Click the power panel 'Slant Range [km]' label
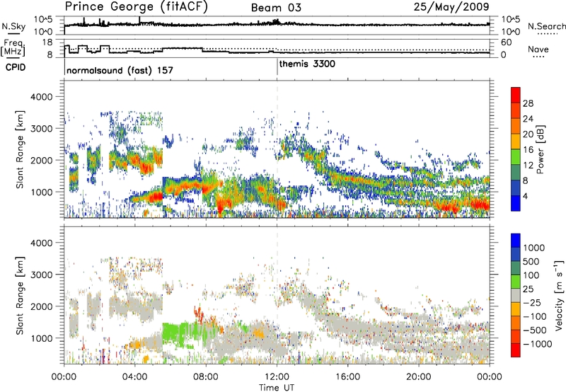Viewport: 566px width, 392px height. tap(20, 149)
